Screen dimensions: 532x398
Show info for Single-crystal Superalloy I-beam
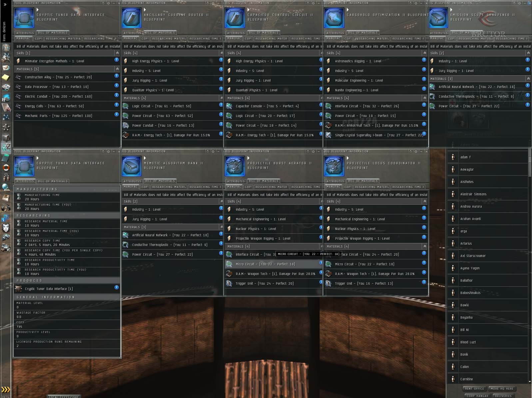(424, 134)
